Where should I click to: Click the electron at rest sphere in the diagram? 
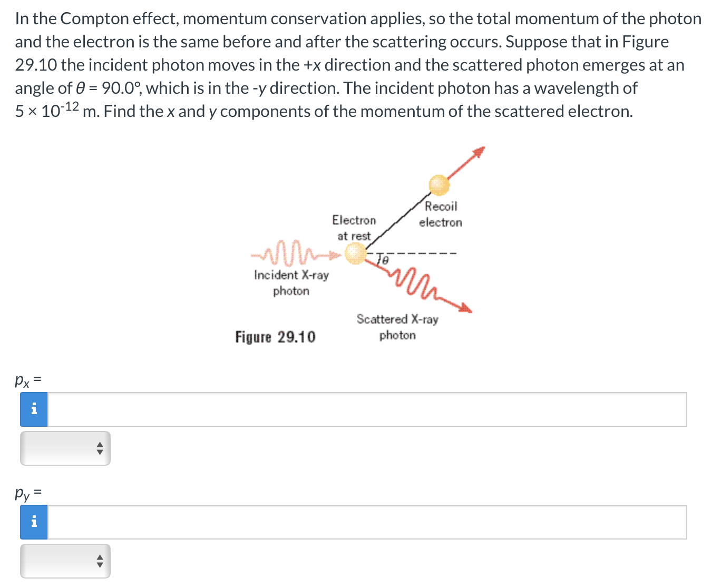pyautogui.click(x=355, y=254)
